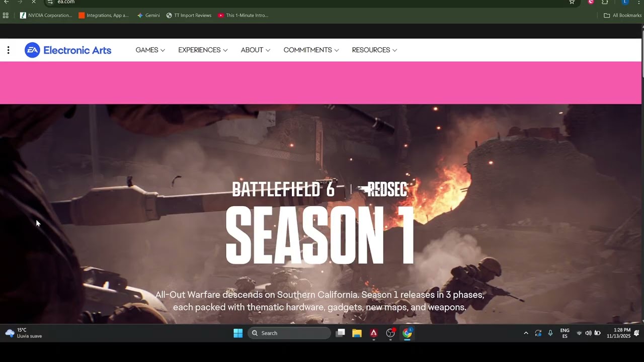The width and height of the screenshot is (644, 362).
Task: Click the Electronic Arts logo
Action: pyautogui.click(x=68, y=50)
